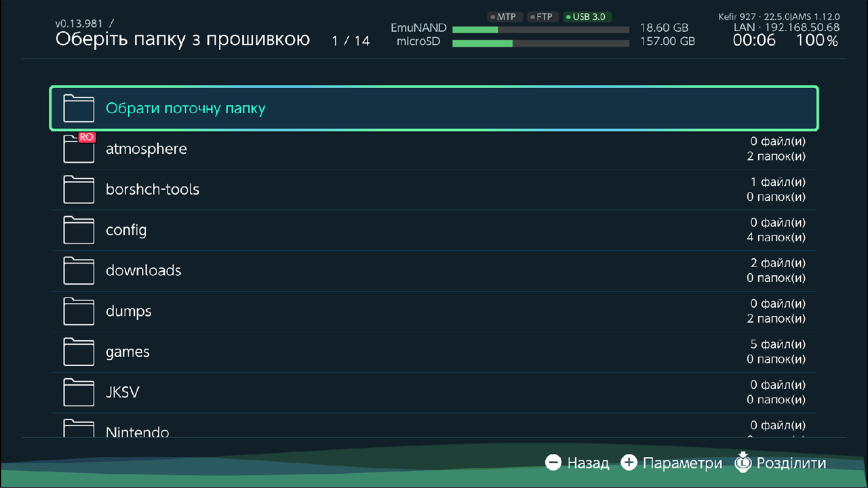The height and width of the screenshot is (488, 868).
Task: Click the JKSV folder icon
Action: click(79, 393)
